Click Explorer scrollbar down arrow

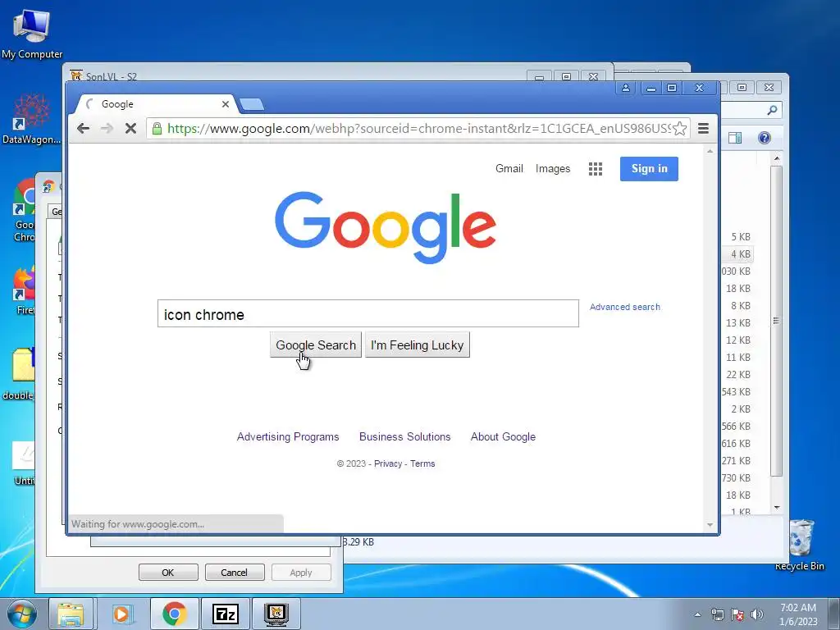[777, 507]
